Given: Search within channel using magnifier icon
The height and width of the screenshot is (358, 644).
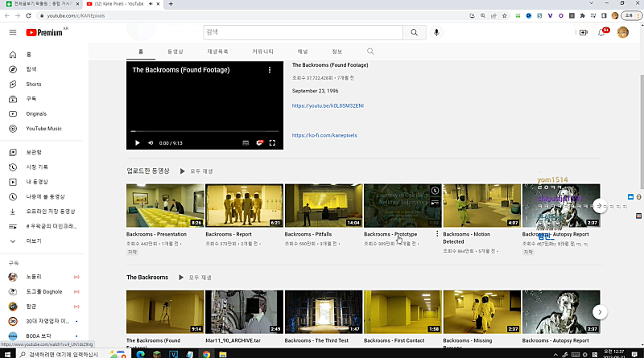Looking at the screenshot, I should (370, 51).
